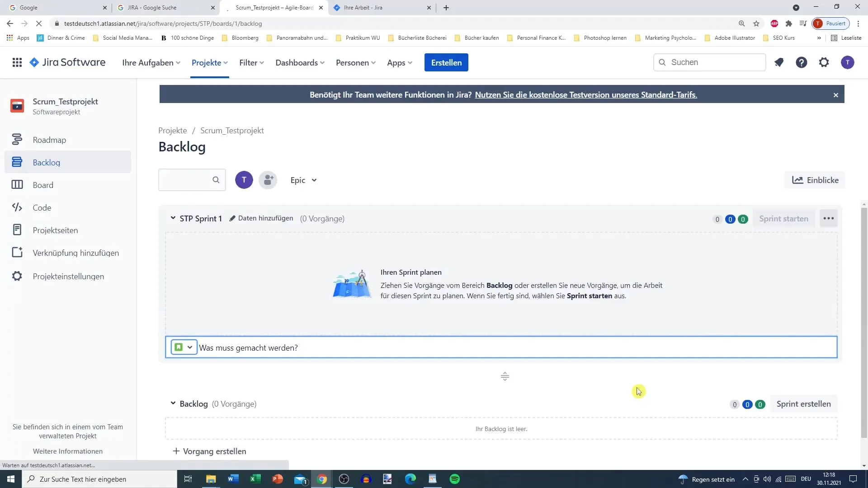Image resolution: width=868 pixels, height=488 pixels.
Task: Click Daten hinzufügen pencil link
Action: tap(261, 218)
